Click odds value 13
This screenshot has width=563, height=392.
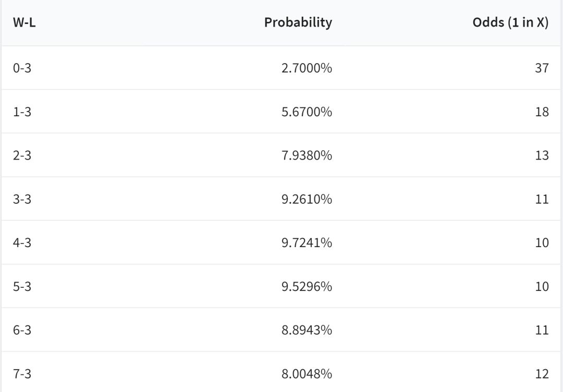coord(542,155)
